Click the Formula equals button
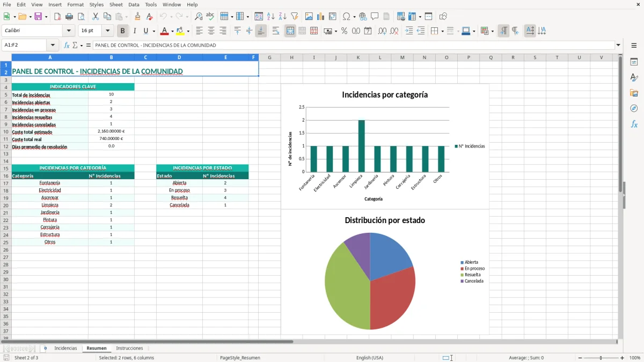Viewport: 644px width, 362px height. pos(88,46)
